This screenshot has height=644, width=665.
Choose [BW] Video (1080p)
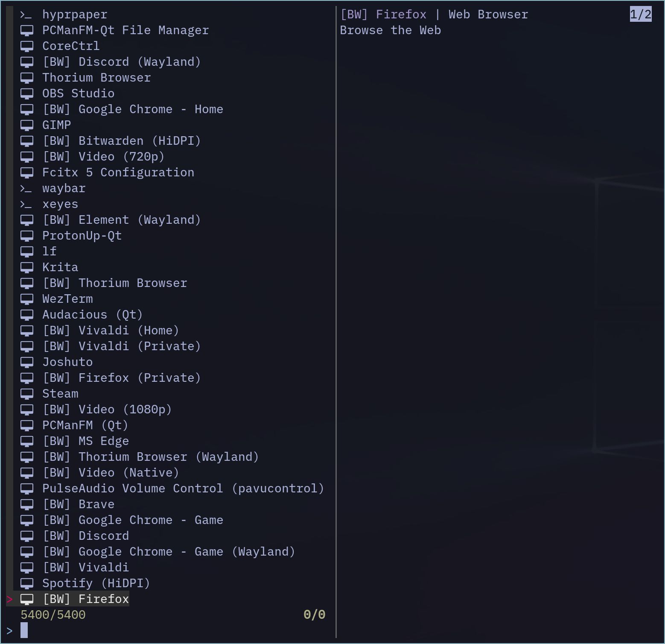[x=107, y=410]
